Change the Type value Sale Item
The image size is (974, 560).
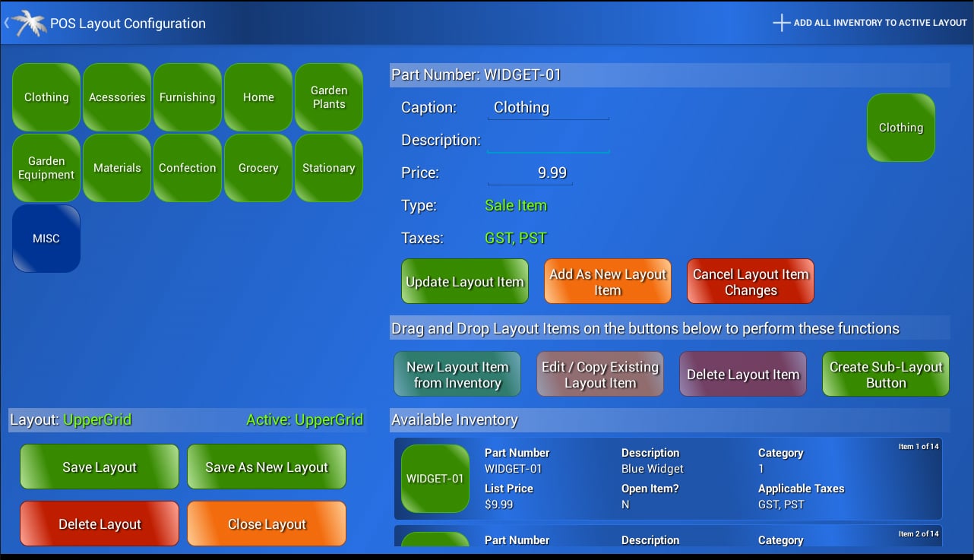(x=516, y=205)
